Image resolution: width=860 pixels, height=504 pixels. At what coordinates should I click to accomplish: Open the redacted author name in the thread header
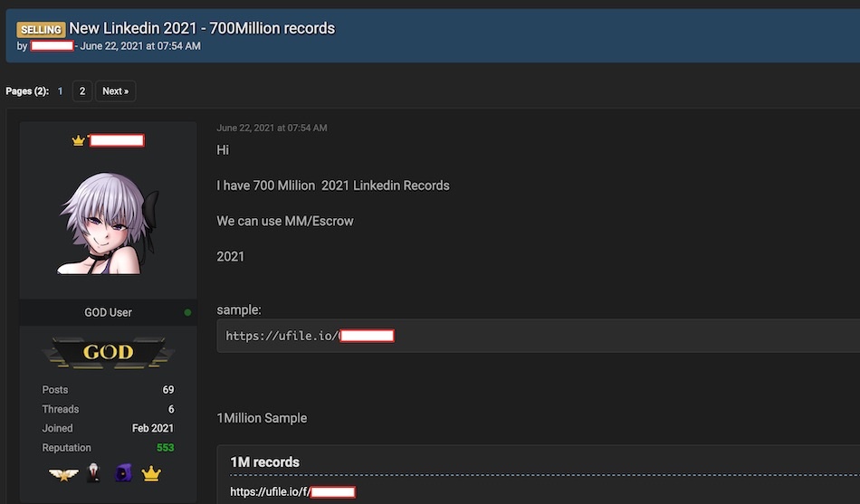pos(52,46)
